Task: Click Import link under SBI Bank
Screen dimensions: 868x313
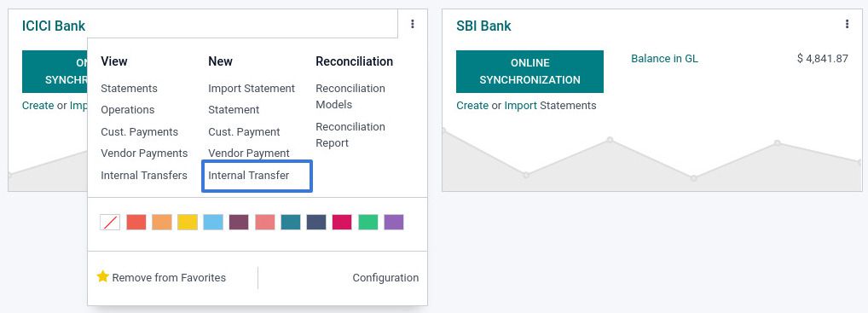Action: pos(520,106)
